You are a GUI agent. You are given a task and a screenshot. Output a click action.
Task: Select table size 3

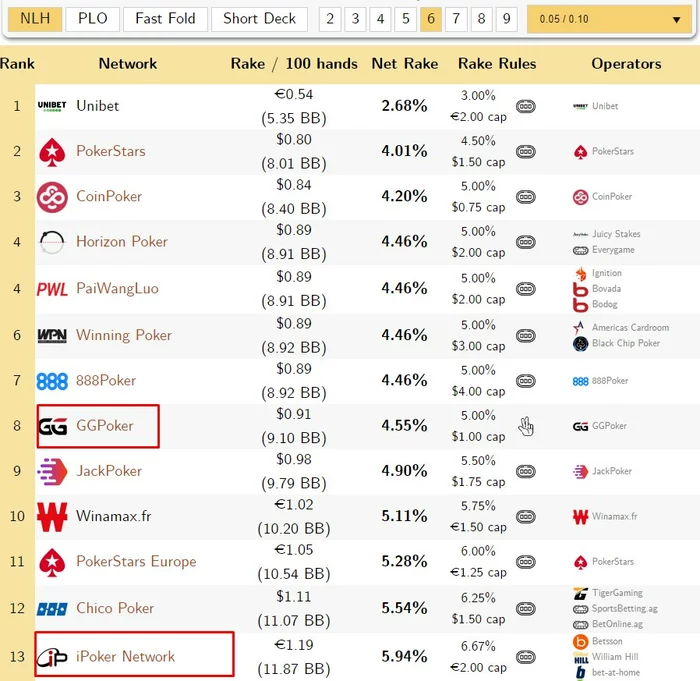[x=355, y=19]
